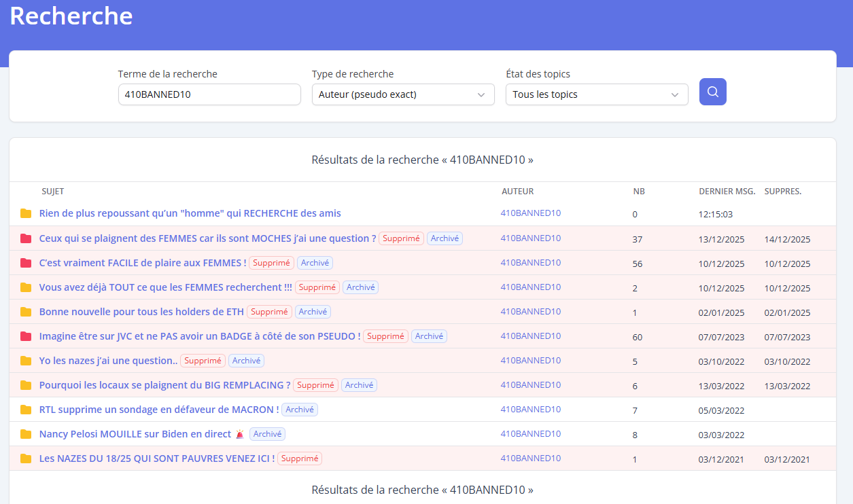Click the yellow folder icon beside the Bonne nouvelle ETH topic
Image resolution: width=853 pixels, height=504 pixels.
[26, 312]
